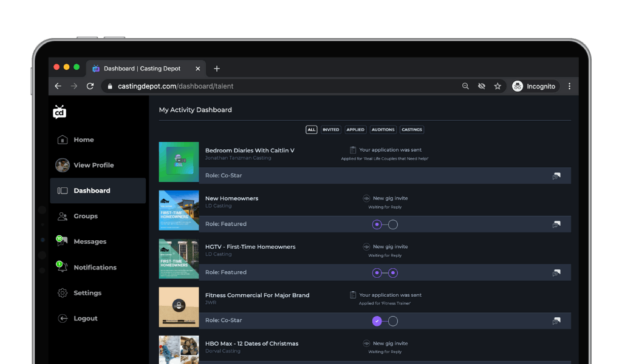
Task: Open Bedroom Diaries With Caitlin V listing
Action: (250, 150)
